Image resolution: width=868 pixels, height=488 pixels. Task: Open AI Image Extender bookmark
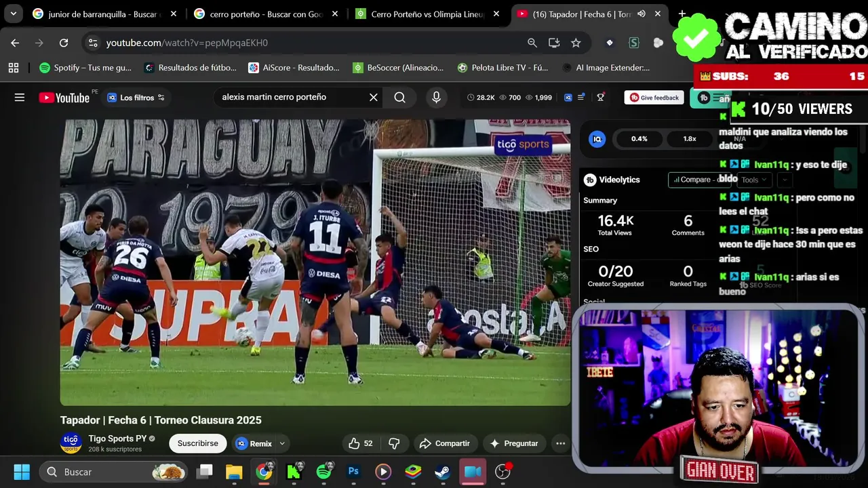tap(606, 68)
